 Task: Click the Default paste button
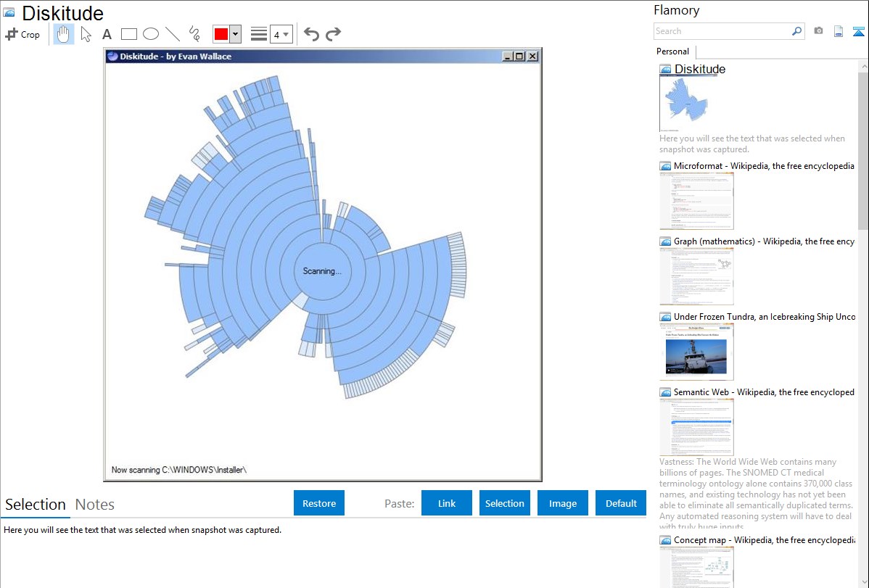click(x=621, y=503)
